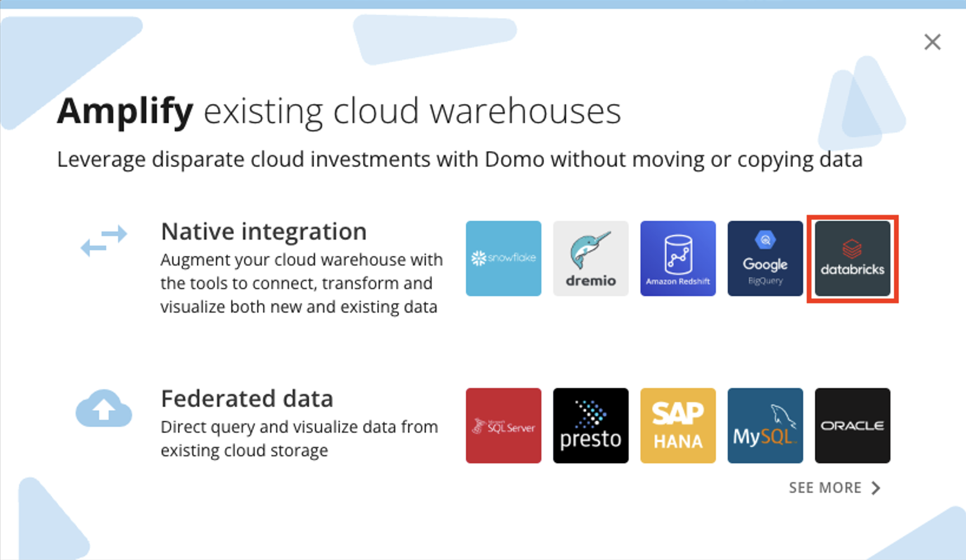Viewport: 966px width, 560px height.
Task: Click the highlighted Databricks logo
Action: point(852,258)
